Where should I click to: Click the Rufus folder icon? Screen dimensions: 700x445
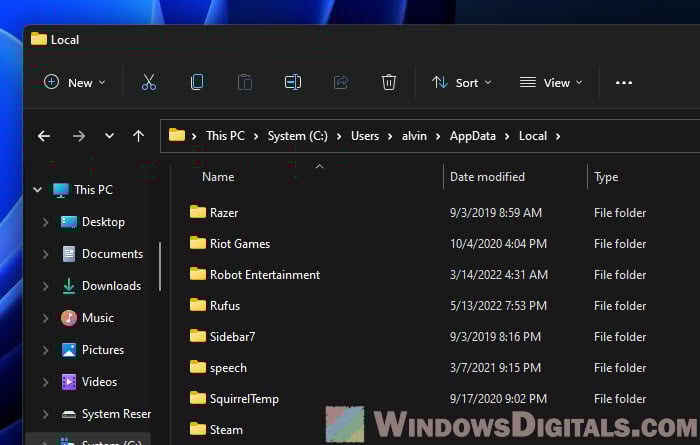coord(198,305)
